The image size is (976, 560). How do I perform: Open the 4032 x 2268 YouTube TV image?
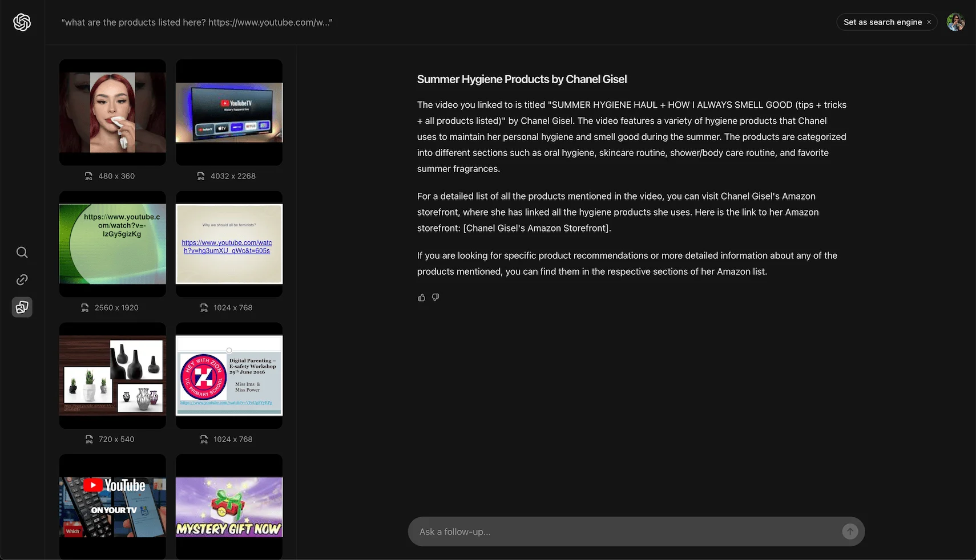(229, 112)
